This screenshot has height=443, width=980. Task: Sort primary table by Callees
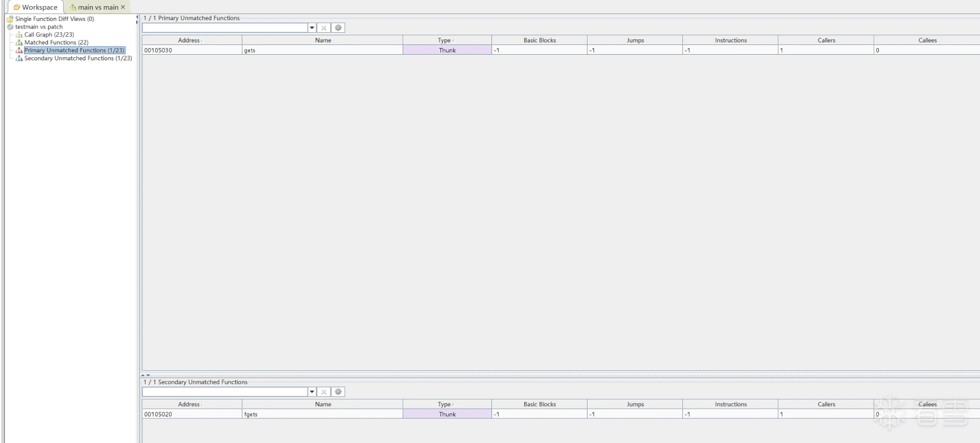point(927,40)
